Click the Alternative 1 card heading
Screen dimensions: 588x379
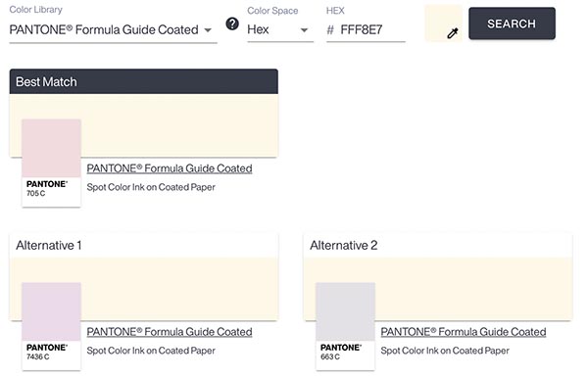tap(49, 245)
